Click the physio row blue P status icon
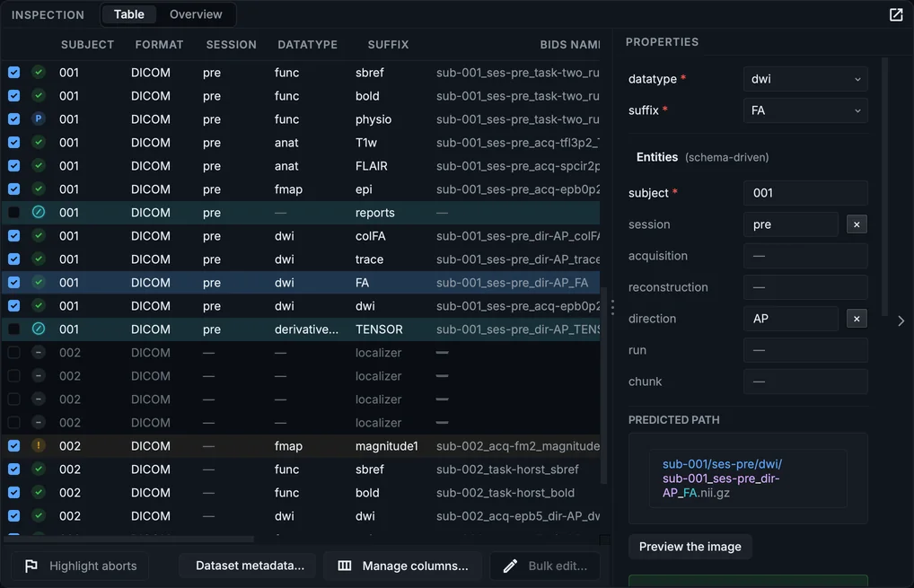This screenshot has height=588, width=914. pyautogui.click(x=39, y=118)
